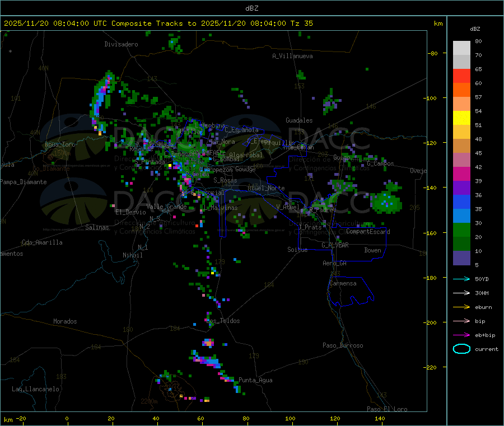
Task: Pick the brown 45–48 dBZ swatch
Action: click(461, 146)
